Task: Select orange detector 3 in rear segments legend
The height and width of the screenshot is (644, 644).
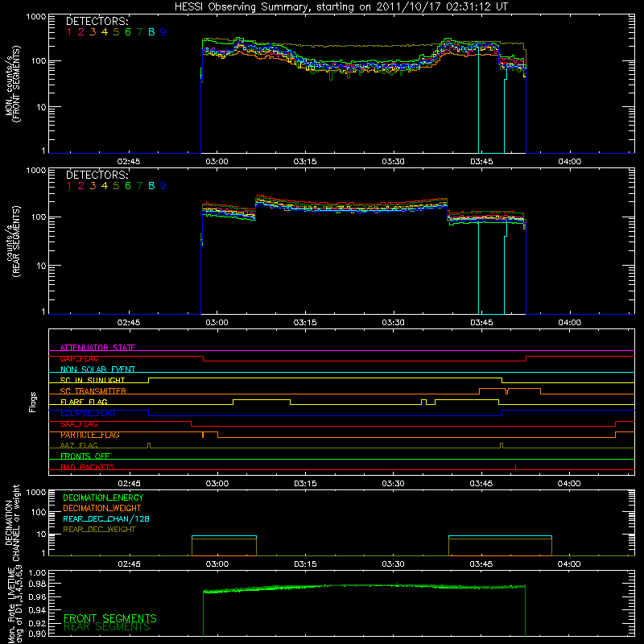Action: (93, 186)
